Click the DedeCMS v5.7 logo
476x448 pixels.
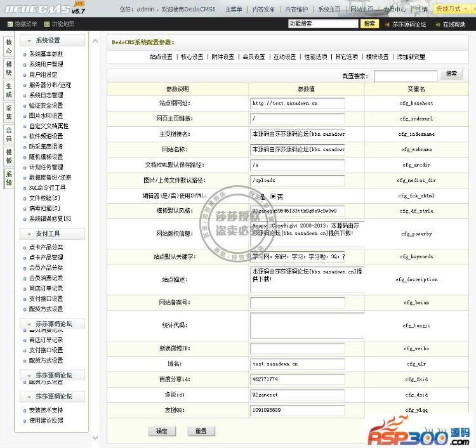(45, 8)
